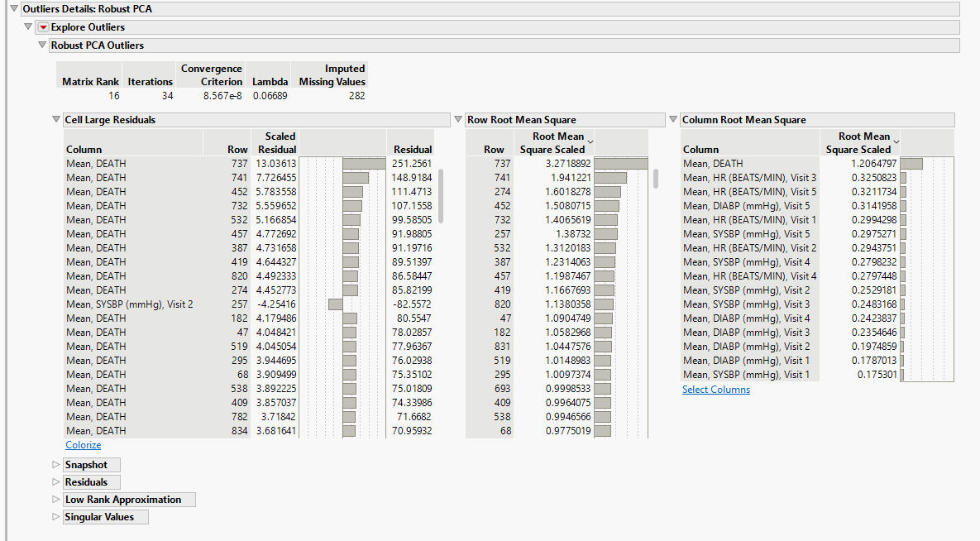This screenshot has height=541, width=980.
Task: Click the Cell Large Residuals vertical scrollbar
Action: click(x=441, y=196)
